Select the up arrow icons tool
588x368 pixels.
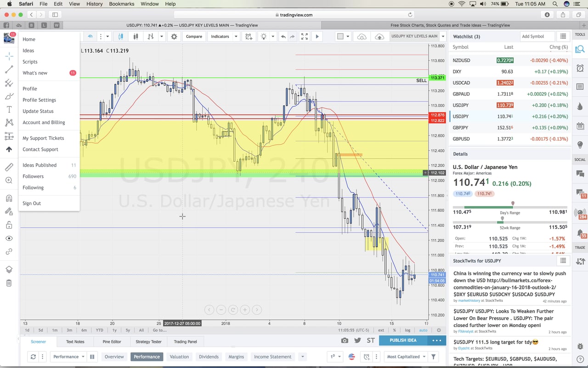(9, 149)
